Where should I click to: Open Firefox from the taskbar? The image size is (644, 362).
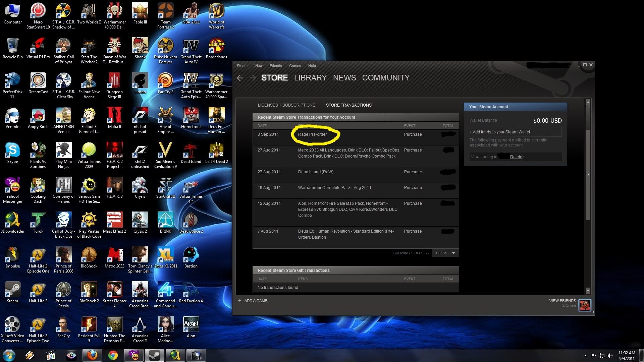point(92,355)
